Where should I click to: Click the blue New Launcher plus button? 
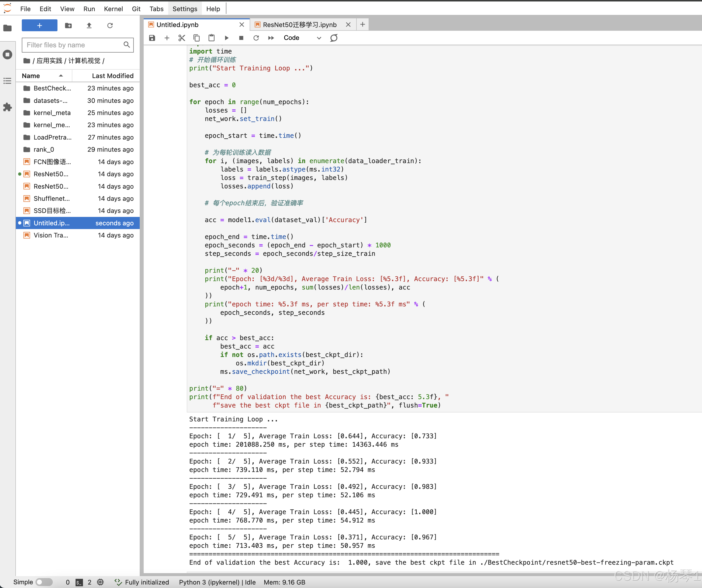39,26
